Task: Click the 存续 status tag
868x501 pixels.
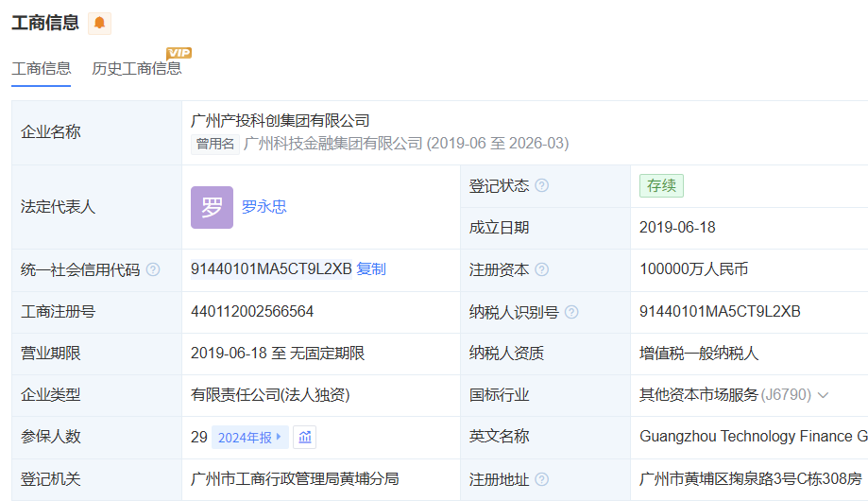Action: 661,186
